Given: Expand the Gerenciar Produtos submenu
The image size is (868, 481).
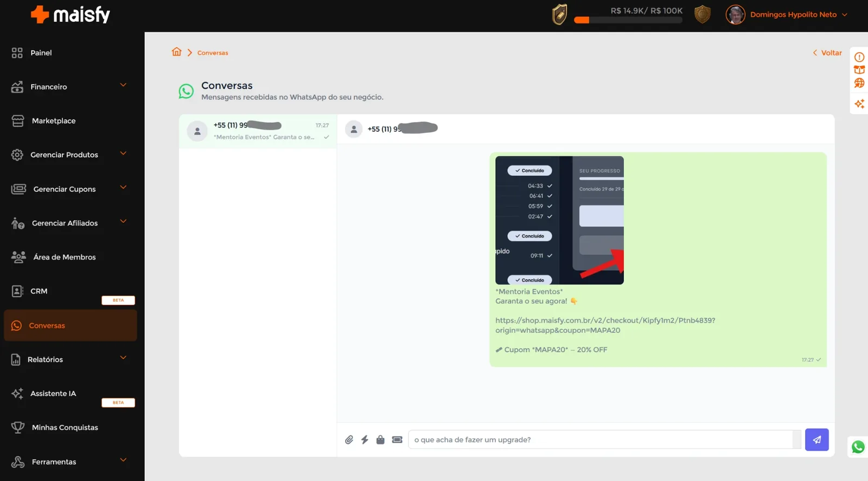Looking at the screenshot, I should point(123,153).
